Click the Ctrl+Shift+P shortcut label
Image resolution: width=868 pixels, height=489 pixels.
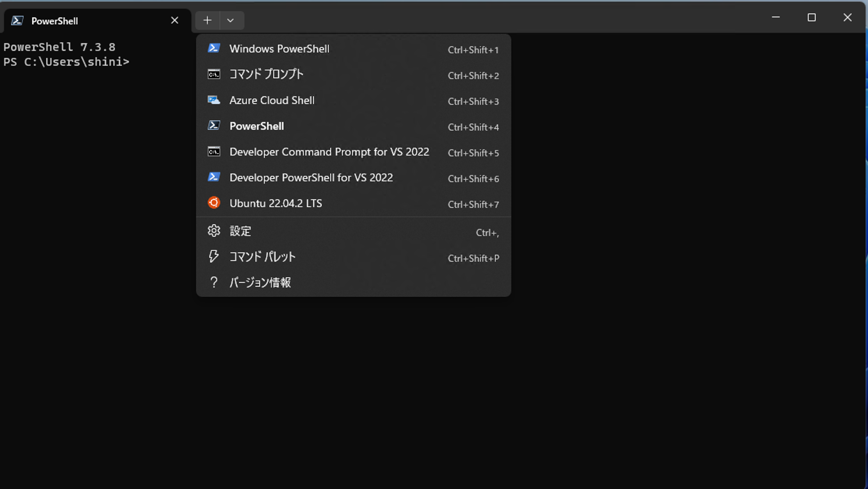473,259
